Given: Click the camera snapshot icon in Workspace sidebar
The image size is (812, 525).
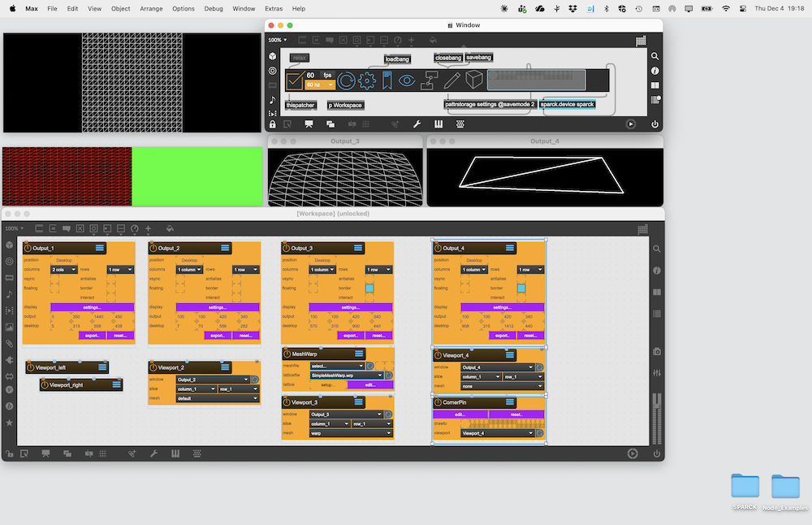Looking at the screenshot, I should point(657,351).
